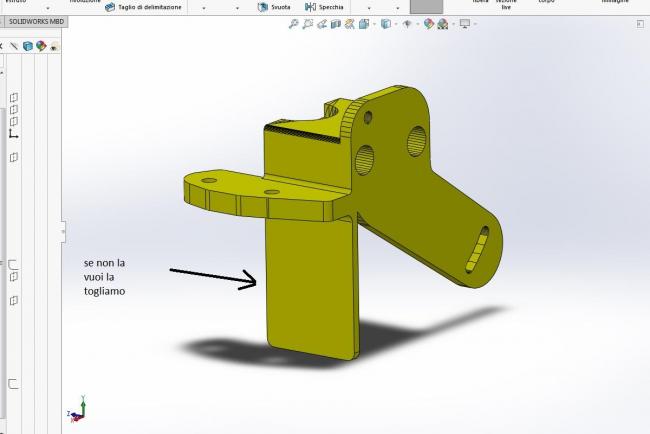The image size is (650, 434).
Task: Click the Zoom to Fit icon
Action: point(292,24)
